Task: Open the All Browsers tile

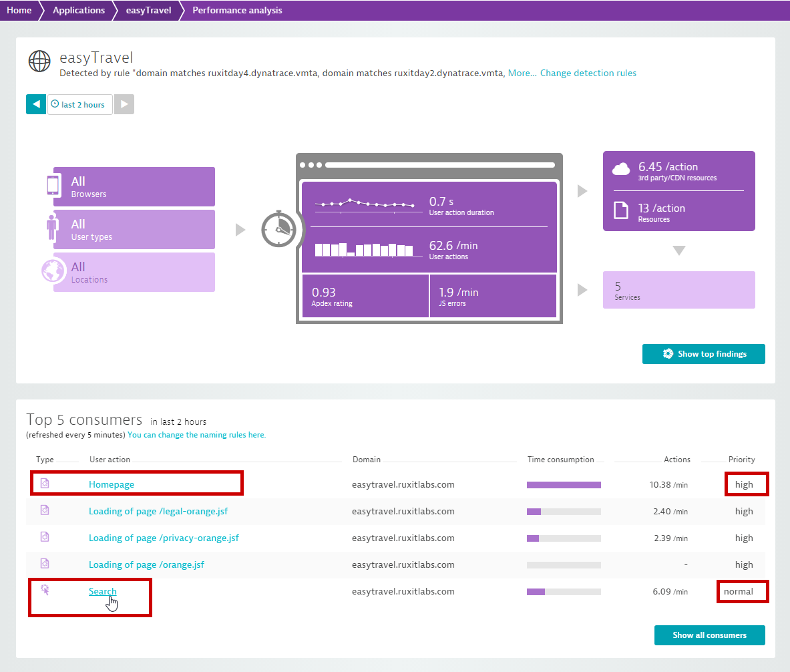Action: click(x=134, y=186)
